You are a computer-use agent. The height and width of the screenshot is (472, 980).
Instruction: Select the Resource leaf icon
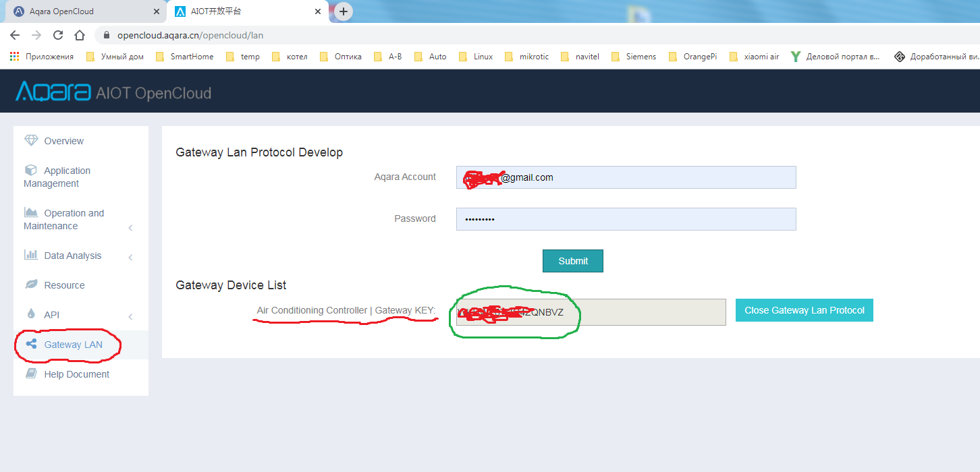pos(30,285)
